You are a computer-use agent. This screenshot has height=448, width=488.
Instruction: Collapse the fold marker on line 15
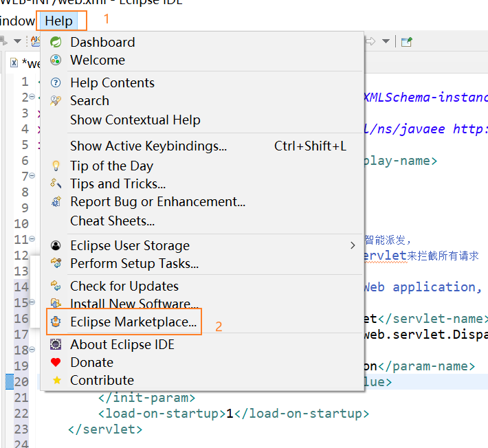pyautogui.click(x=32, y=302)
